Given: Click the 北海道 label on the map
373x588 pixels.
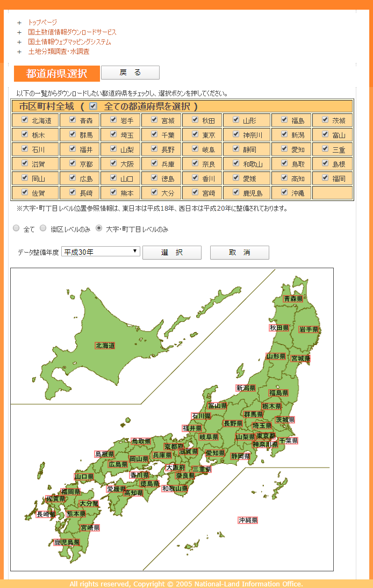Looking at the screenshot, I should coord(105,346).
